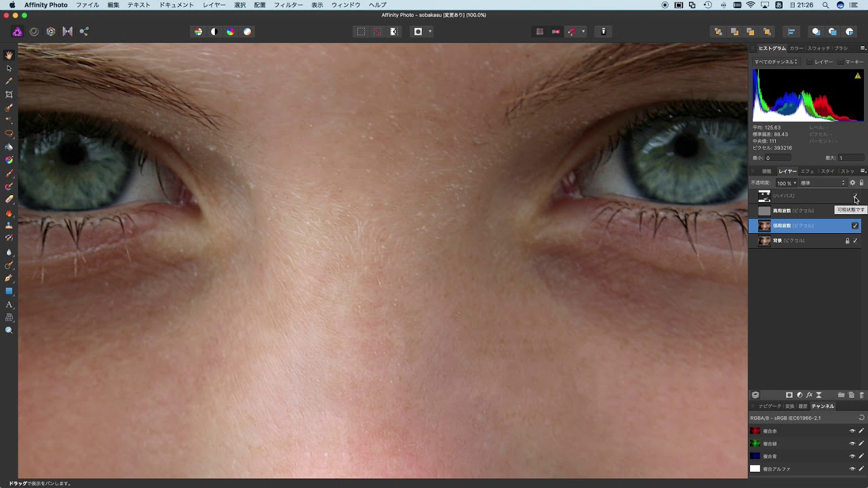Add a mask layer in Layers panel
Image resolution: width=868 pixels, height=488 pixels.
coord(789,394)
